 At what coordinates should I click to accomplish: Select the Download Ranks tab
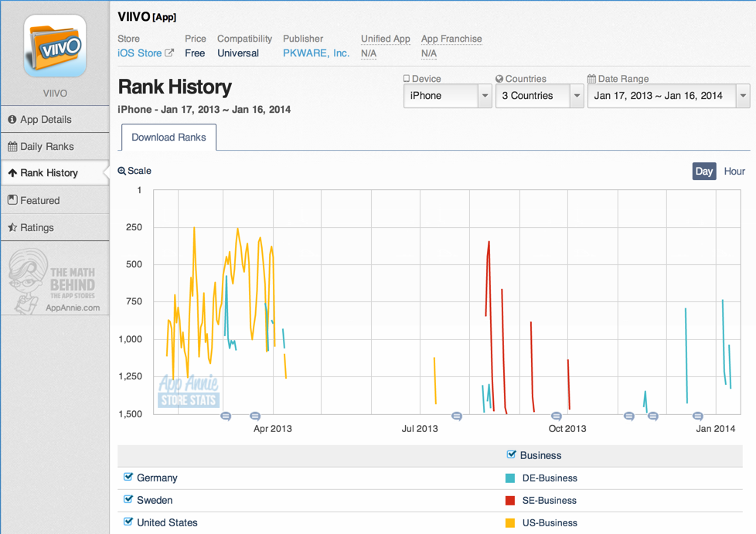point(169,138)
